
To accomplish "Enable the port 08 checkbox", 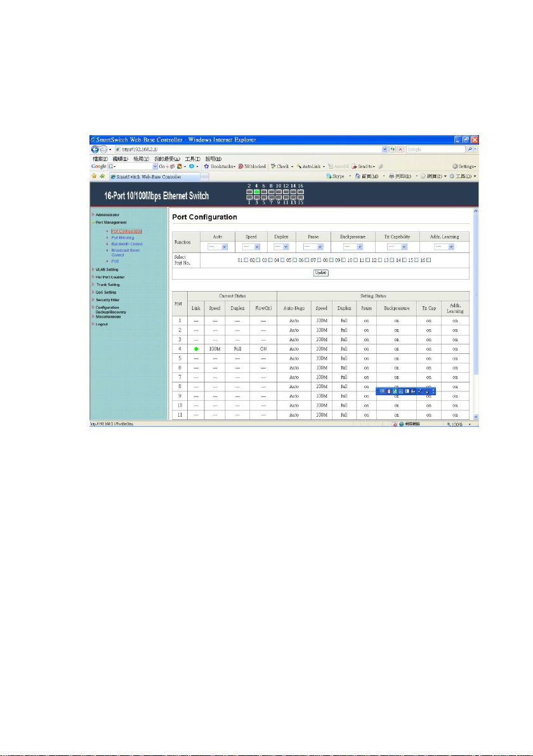I will pyautogui.click(x=331, y=260).
